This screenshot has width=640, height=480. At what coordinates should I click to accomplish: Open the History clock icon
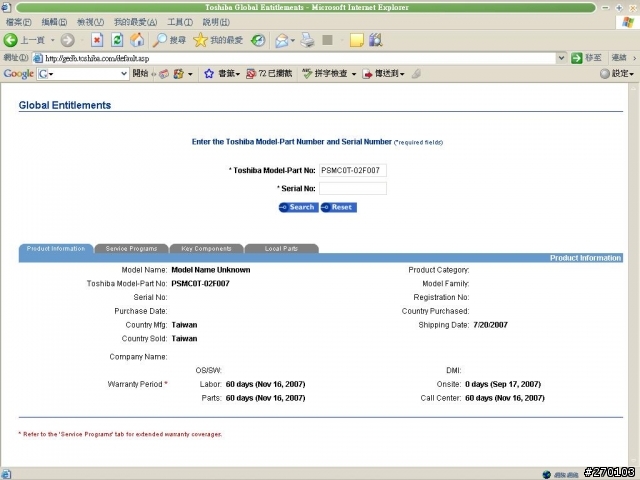pos(258,40)
